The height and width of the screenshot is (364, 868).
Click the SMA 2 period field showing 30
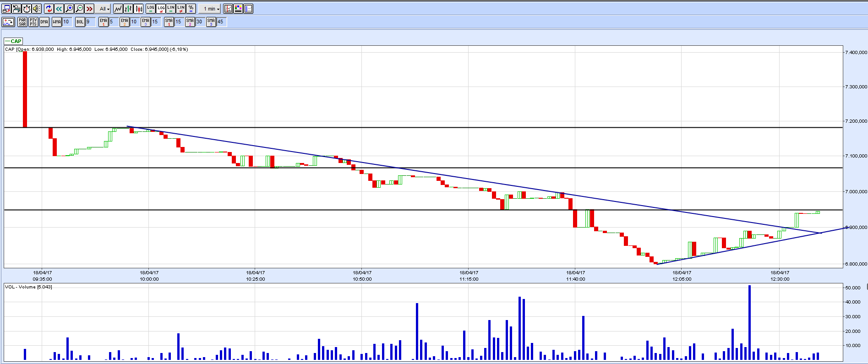pos(200,22)
